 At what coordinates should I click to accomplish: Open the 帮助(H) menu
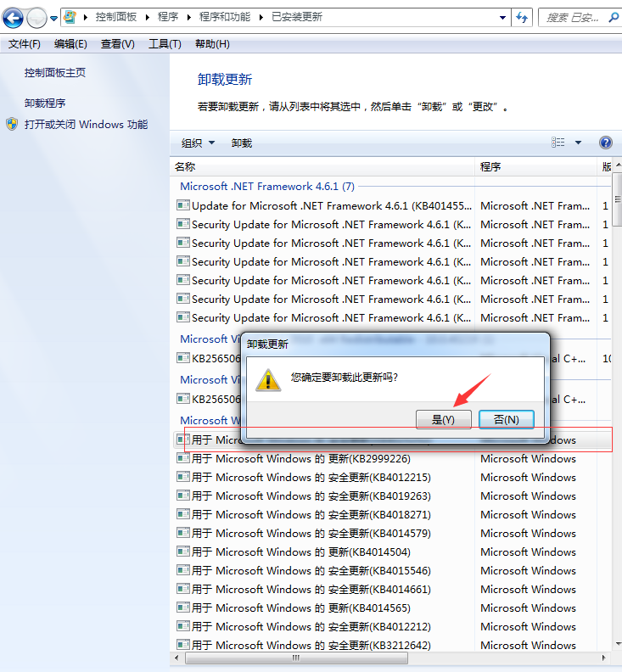coord(212,44)
